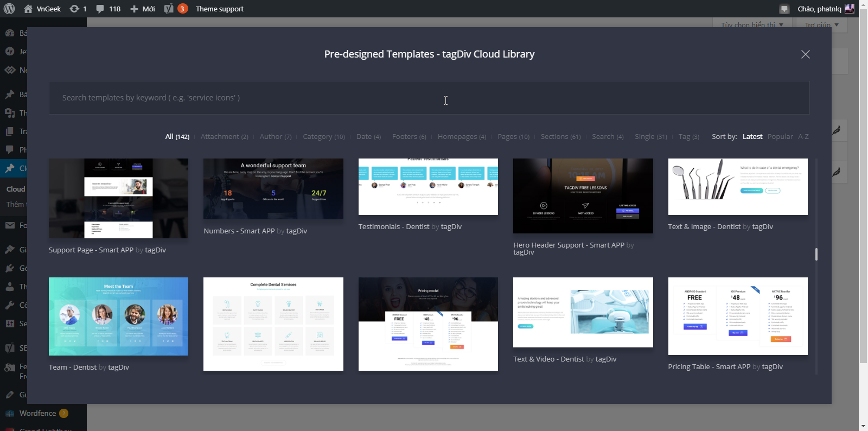Click the user silhouette icon in sidebar

(10, 287)
